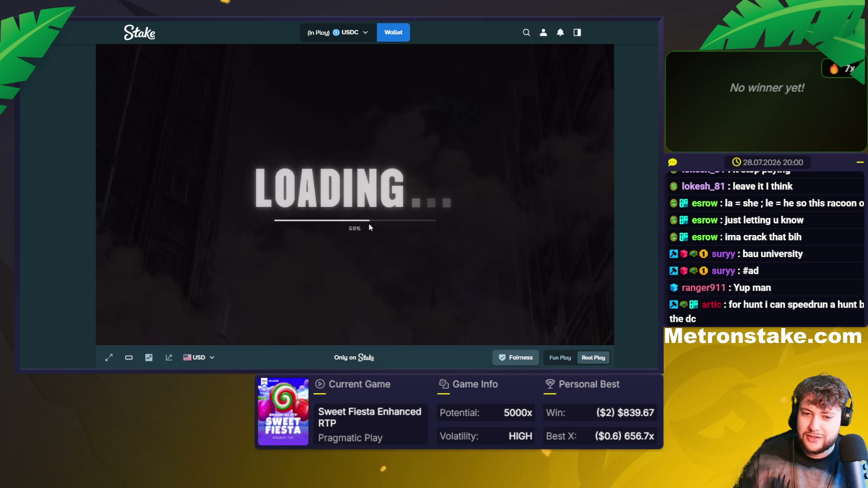Pop out the game window icon
The width and height of the screenshot is (868, 488).
(169, 357)
